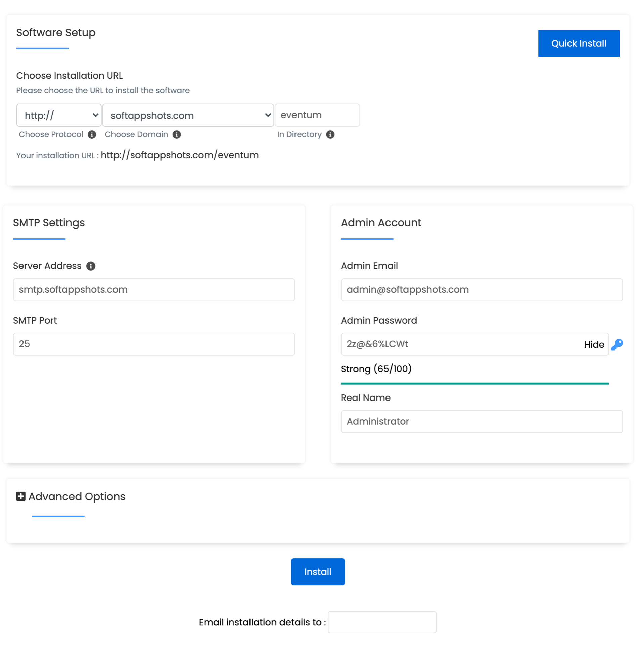Click the info icon beside Choose Domain
The image size is (636, 672).
[x=177, y=134]
